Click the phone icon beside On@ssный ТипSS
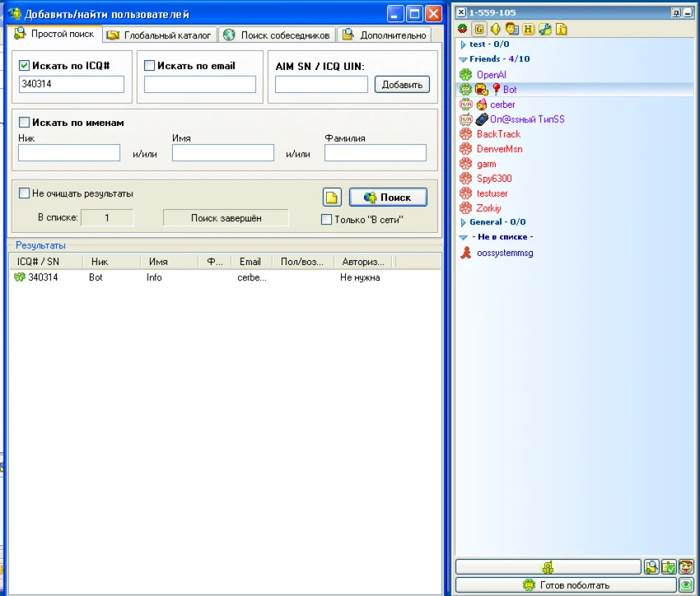 click(482, 119)
